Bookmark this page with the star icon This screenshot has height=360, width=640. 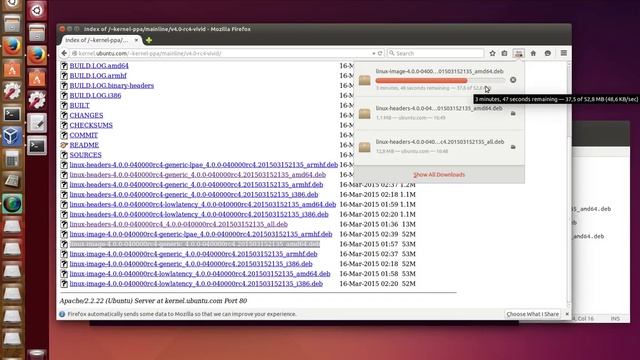492,53
